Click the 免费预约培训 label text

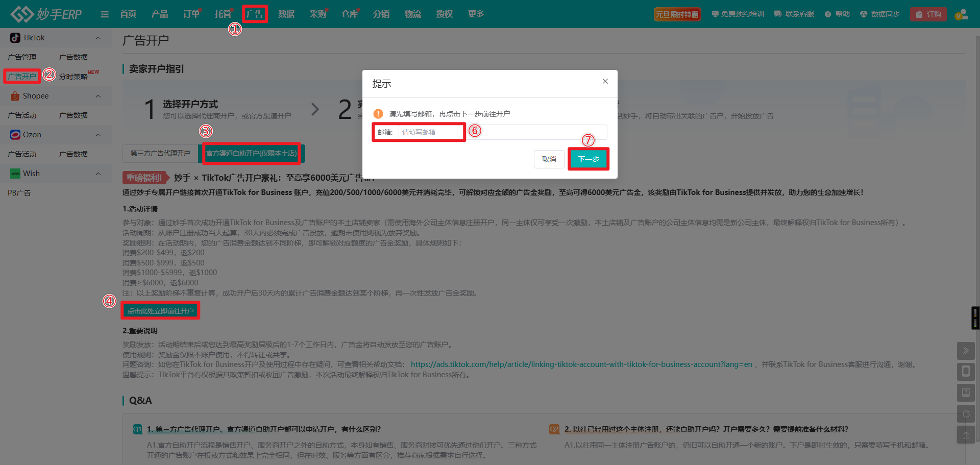[743, 14]
